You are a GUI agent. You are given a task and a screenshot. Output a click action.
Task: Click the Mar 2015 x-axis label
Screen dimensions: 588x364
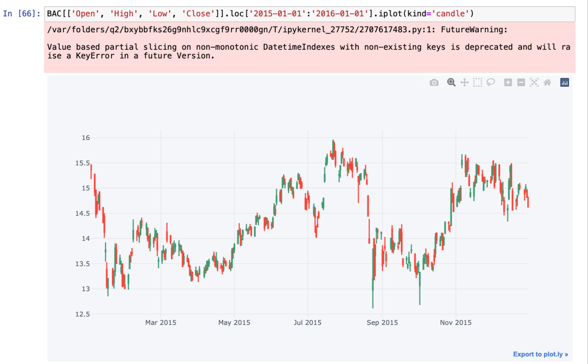click(x=161, y=323)
